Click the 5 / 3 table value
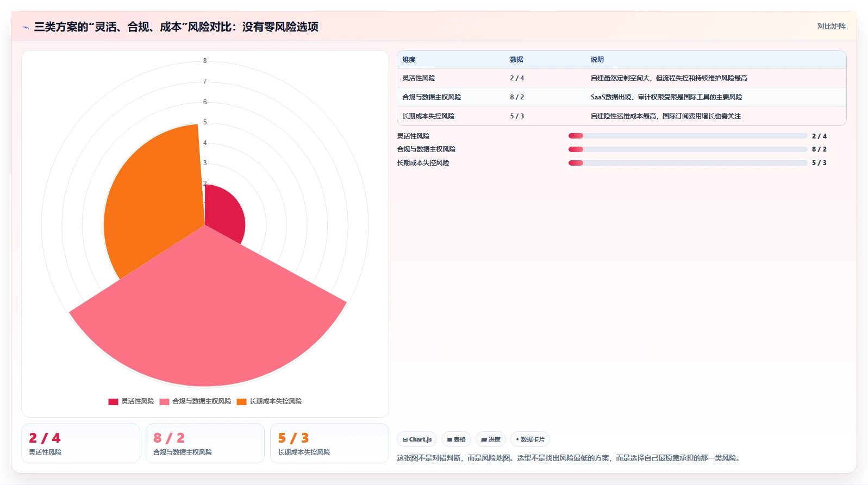This screenshot has height=485, width=868. pyautogui.click(x=517, y=116)
